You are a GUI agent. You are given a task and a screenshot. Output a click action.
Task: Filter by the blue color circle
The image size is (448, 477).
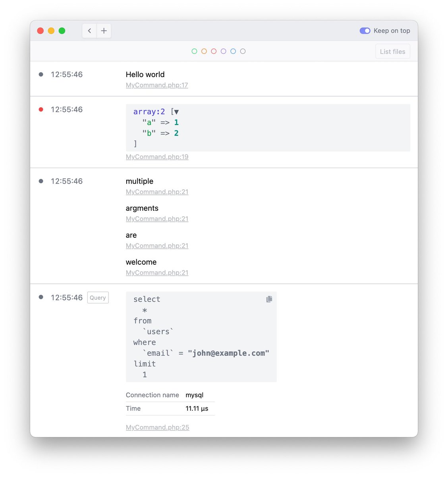click(x=233, y=51)
